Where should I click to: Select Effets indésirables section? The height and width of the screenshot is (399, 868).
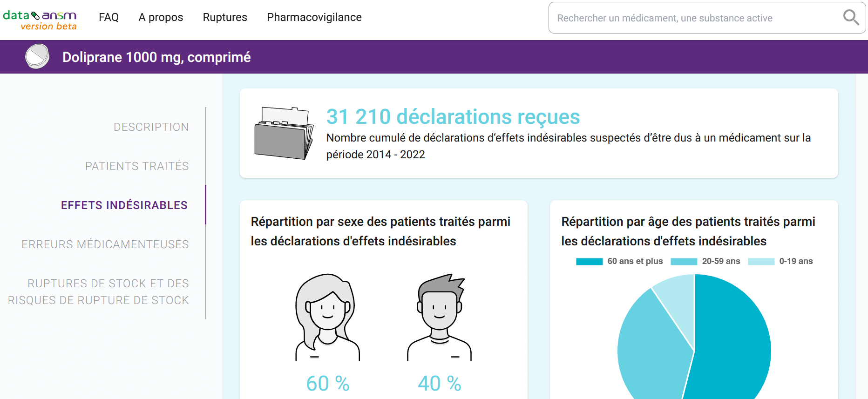(124, 205)
